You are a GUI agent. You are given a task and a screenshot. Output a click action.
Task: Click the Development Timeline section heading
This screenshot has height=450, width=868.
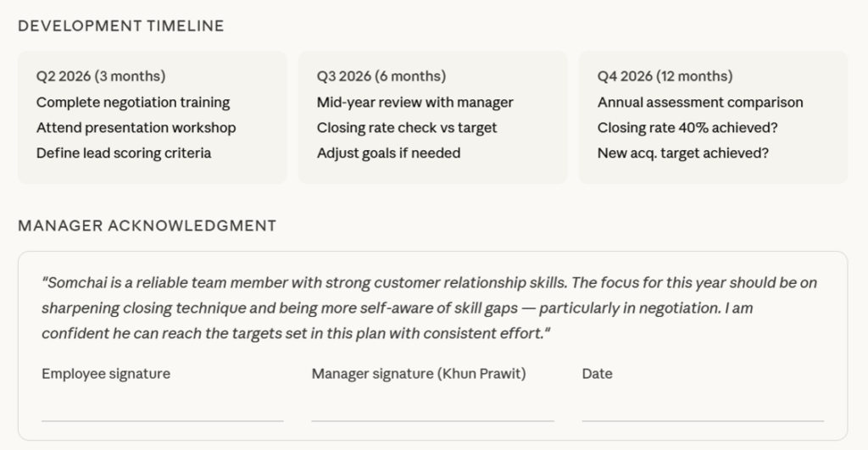121,25
